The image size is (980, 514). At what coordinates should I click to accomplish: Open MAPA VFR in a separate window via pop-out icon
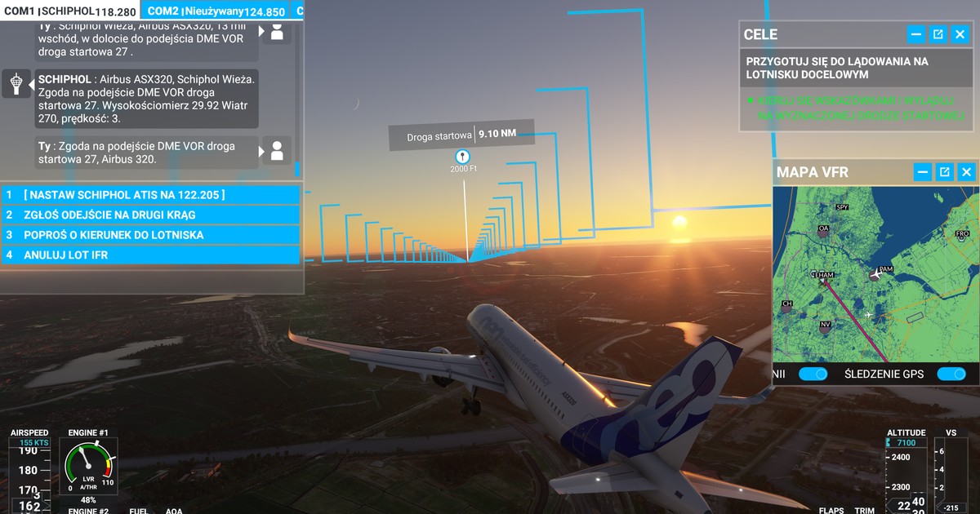click(943, 172)
